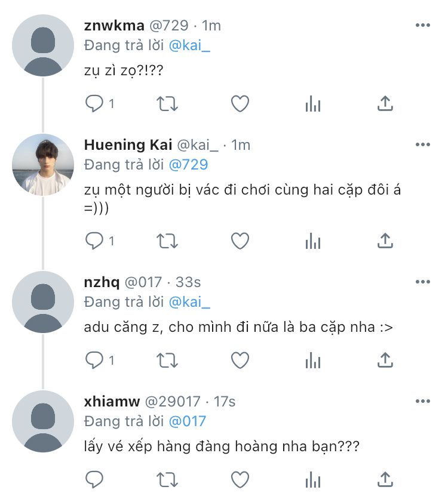Open Huening Kai's profile photo
The width and height of the screenshot is (448, 496).
coord(43,165)
